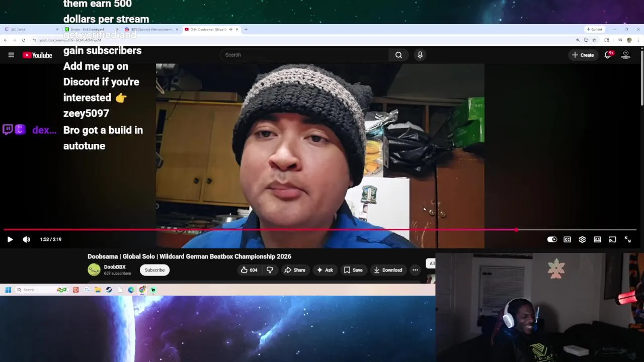Open Microsoft Edge from the taskbar
This screenshot has height=362, width=644.
point(131,290)
